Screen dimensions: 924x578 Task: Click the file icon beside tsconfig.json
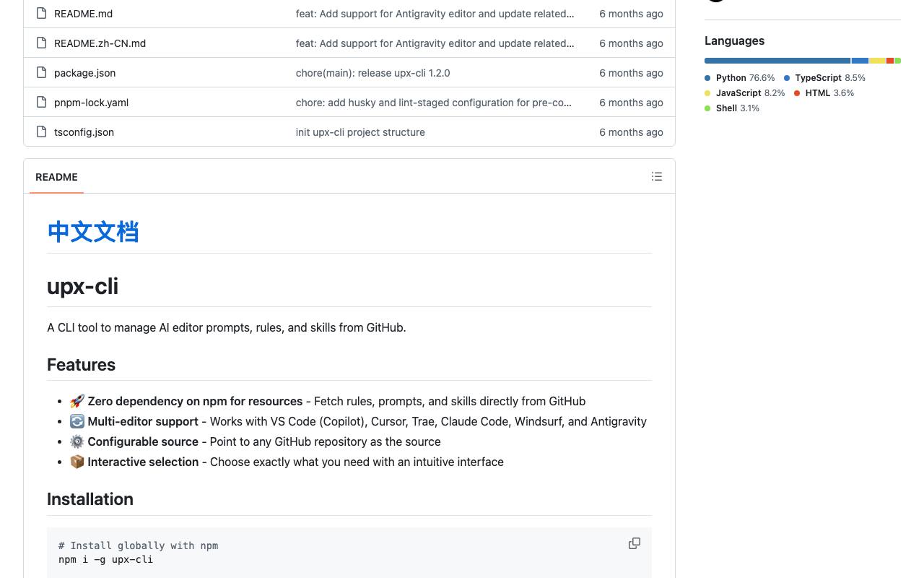pyautogui.click(x=41, y=131)
